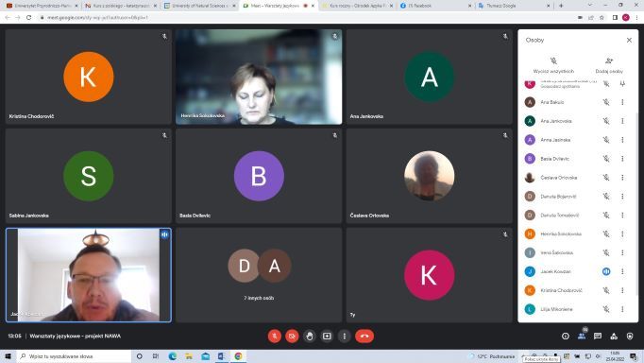Open Microsoft Edge from taskbar

tap(173, 356)
